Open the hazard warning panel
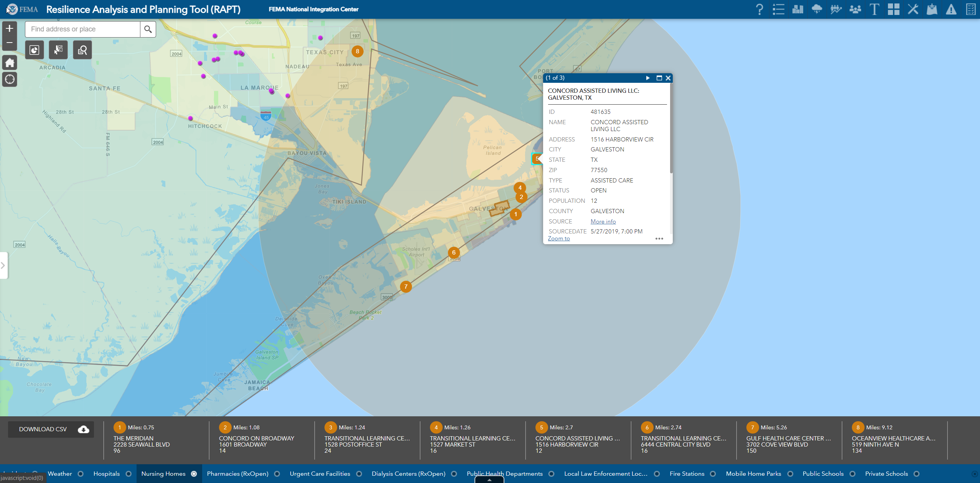Viewport: 980px width, 483px height. tap(952, 9)
